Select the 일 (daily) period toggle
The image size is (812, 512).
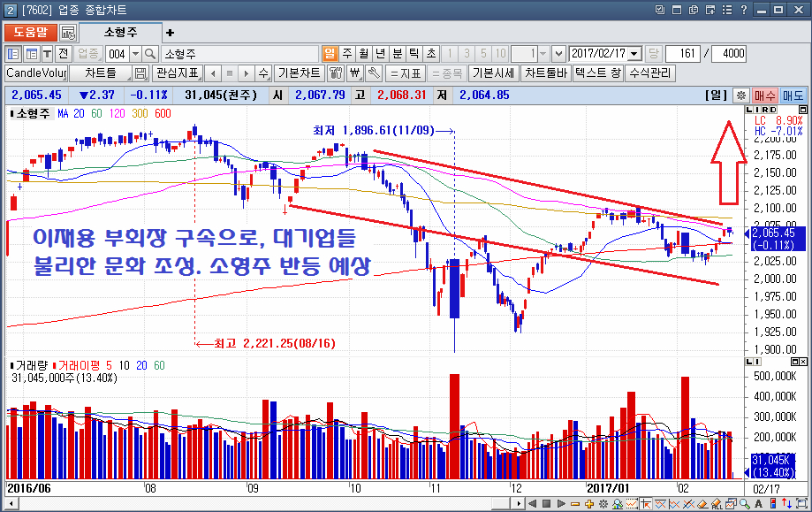pyautogui.click(x=330, y=53)
